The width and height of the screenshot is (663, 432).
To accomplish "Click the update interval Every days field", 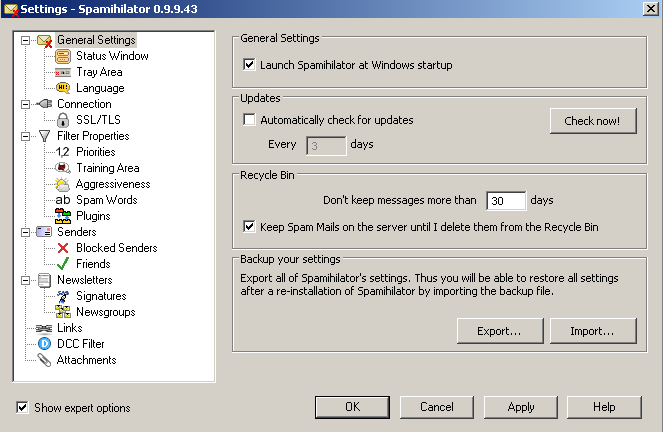I will click(x=326, y=146).
